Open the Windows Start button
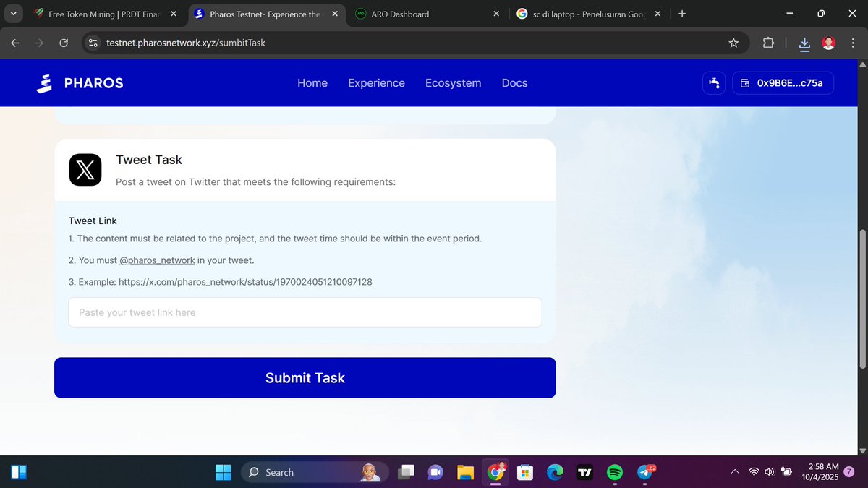Viewport: 868px width, 488px height. click(x=223, y=472)
